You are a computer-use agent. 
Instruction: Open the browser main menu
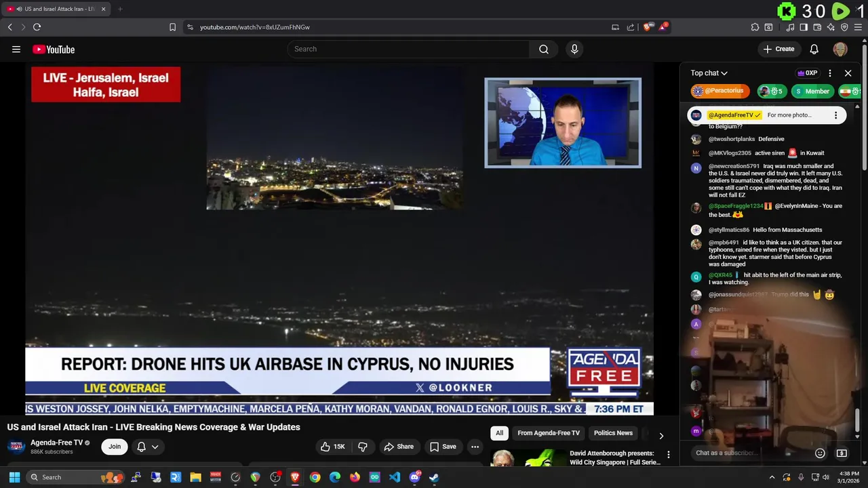(x=859, y=27)
